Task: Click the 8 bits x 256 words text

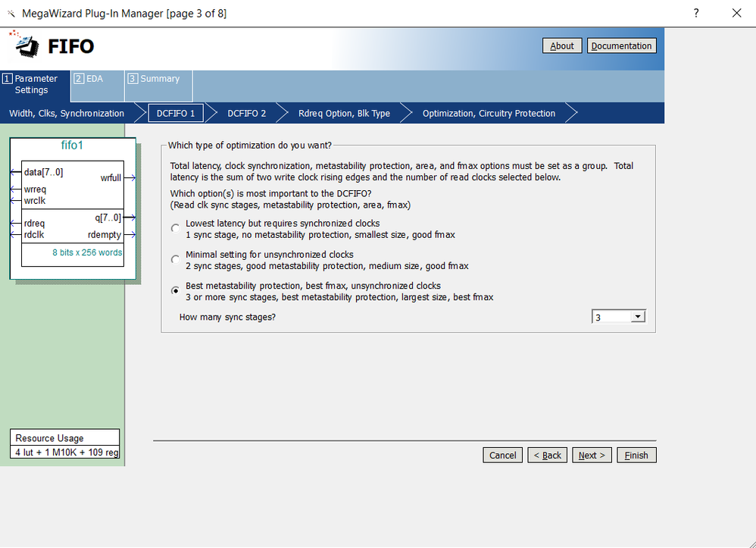Action: pos(87,252)
